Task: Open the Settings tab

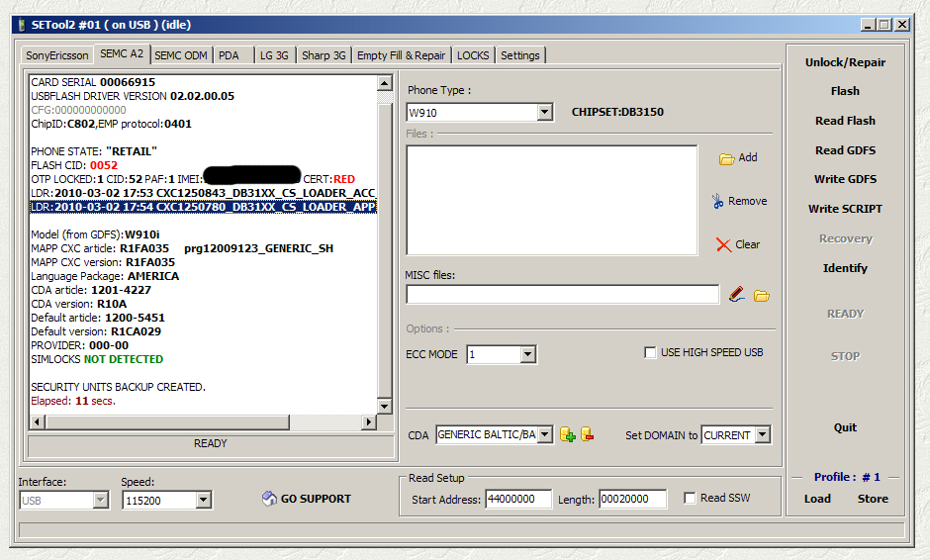Action: coord(519,55)
